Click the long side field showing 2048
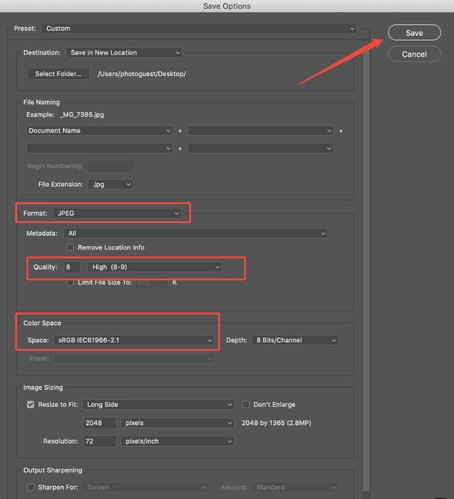The height and width of the screenshot is (499, 454). pyautogui.click(x=100, y=423)
